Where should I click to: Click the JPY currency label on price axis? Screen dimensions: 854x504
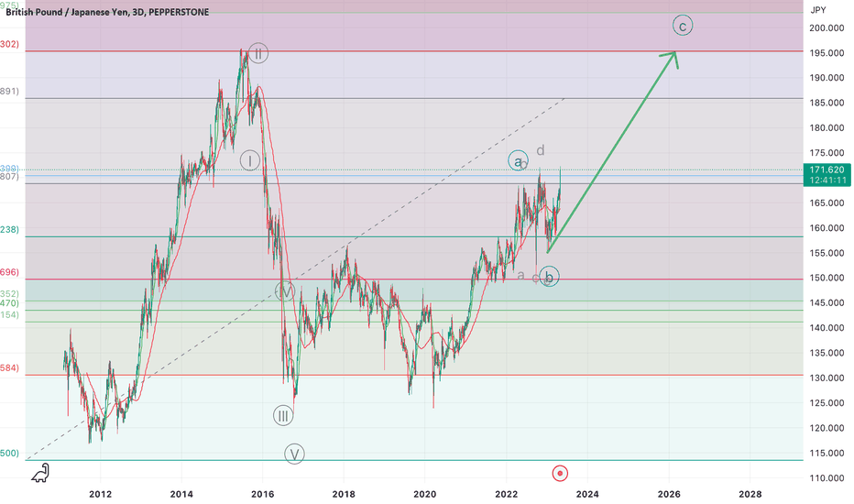click(x=818, y=10)
